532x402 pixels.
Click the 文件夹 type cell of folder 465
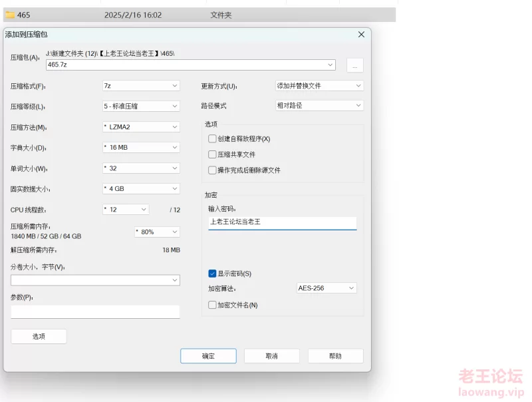[221, 15]
